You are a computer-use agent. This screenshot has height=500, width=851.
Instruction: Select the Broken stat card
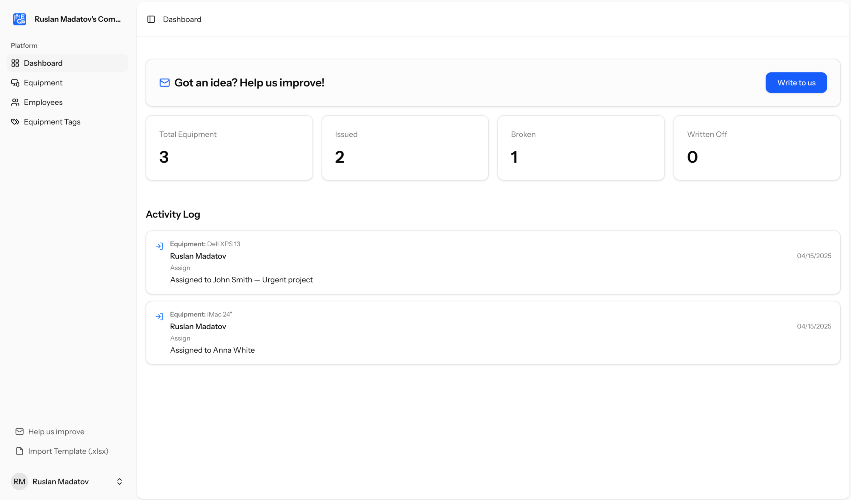pyautogui.click(x=581, y=148)
